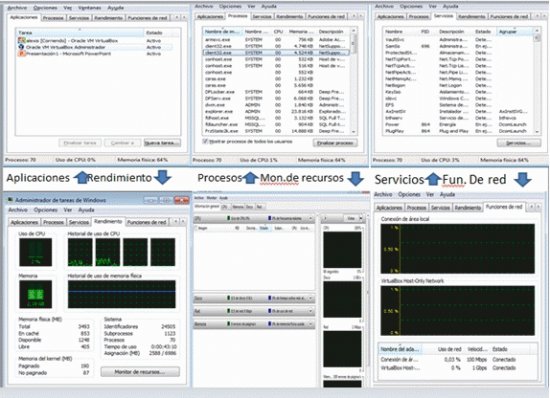Click the Administrador de tareas de Windows title icon
The height and width of the screenshot is (398, 550).
click(x=10, y=200)
